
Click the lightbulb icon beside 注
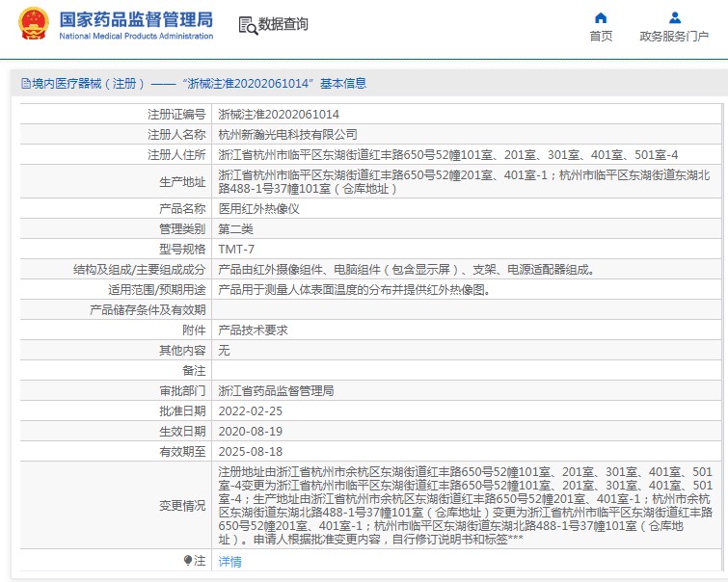188,560
